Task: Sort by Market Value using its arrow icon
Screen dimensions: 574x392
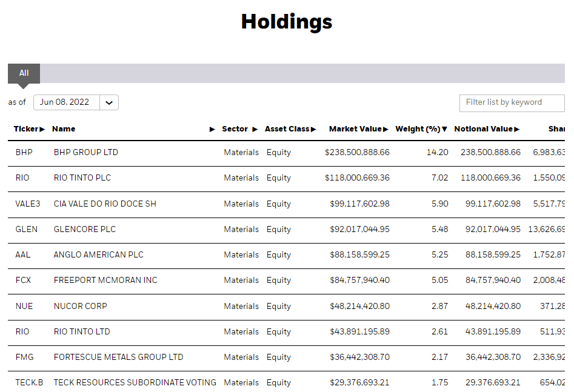Action: pos(386,129)
